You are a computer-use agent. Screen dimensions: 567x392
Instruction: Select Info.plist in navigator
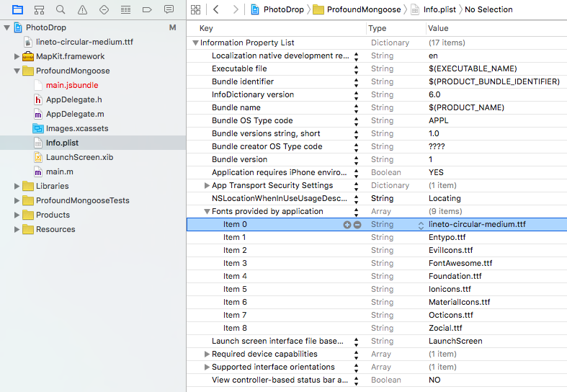coord(62,143)
